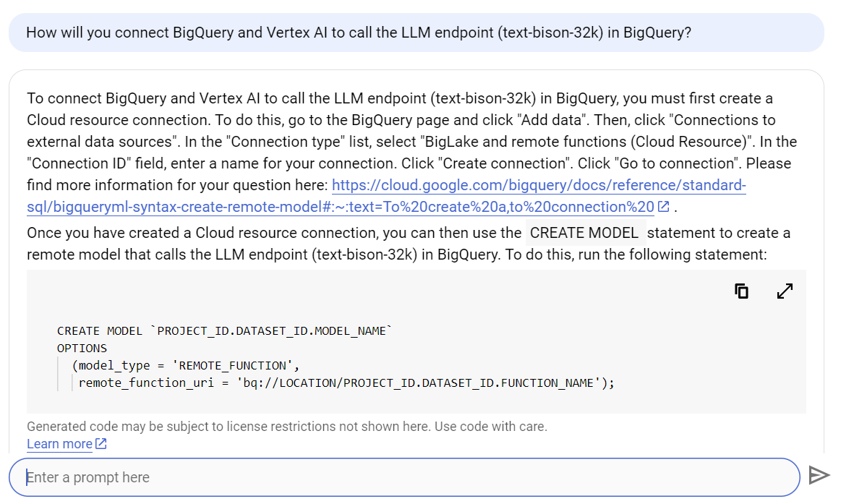Click the send arrow next to the prompt box
The height and width of the screenshot is (504, 841).
[x=819, y=475]
